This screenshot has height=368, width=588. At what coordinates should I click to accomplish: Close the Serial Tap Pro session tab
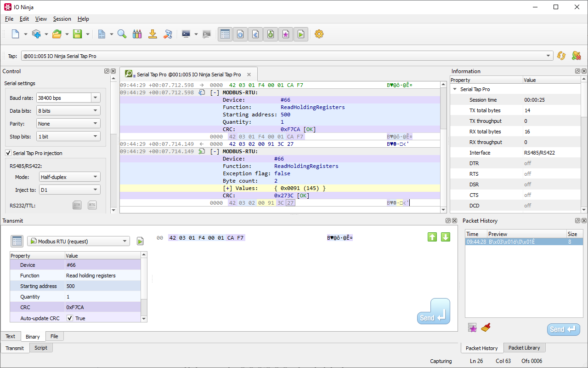[x=249, y=75]
